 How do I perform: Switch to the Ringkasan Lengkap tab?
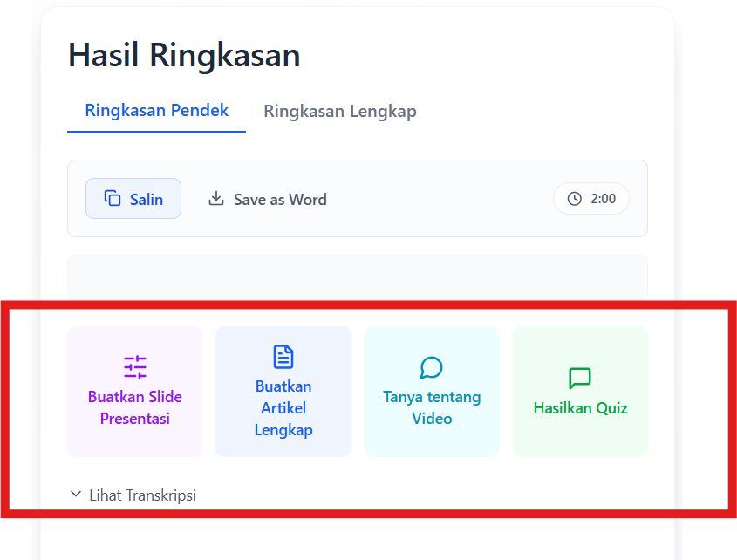tap(339, 111)
